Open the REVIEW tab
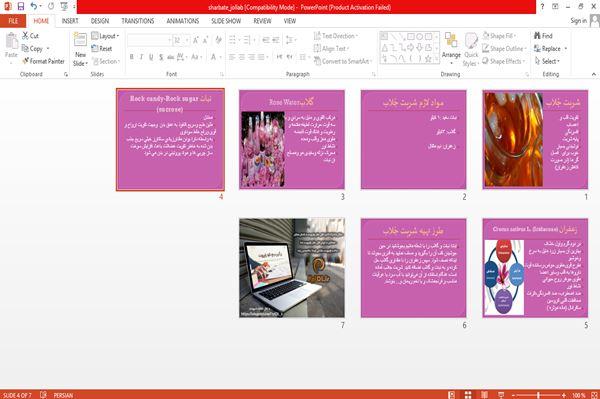The image size is (600, 399). pyautogui.click(x=262, y=21)
